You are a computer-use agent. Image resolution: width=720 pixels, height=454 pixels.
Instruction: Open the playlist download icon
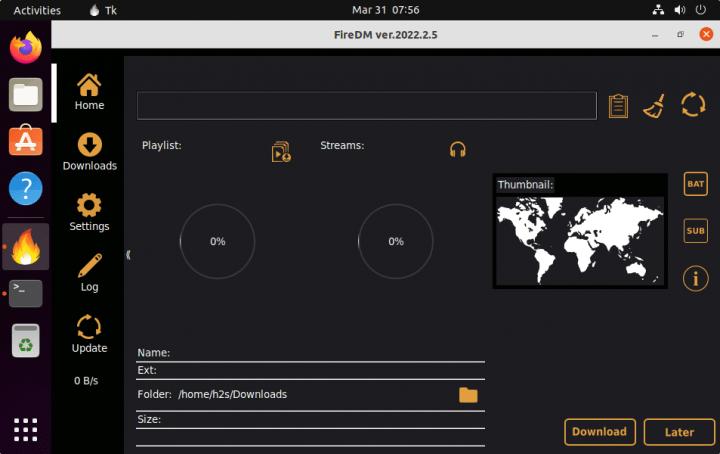click(281, 151)
